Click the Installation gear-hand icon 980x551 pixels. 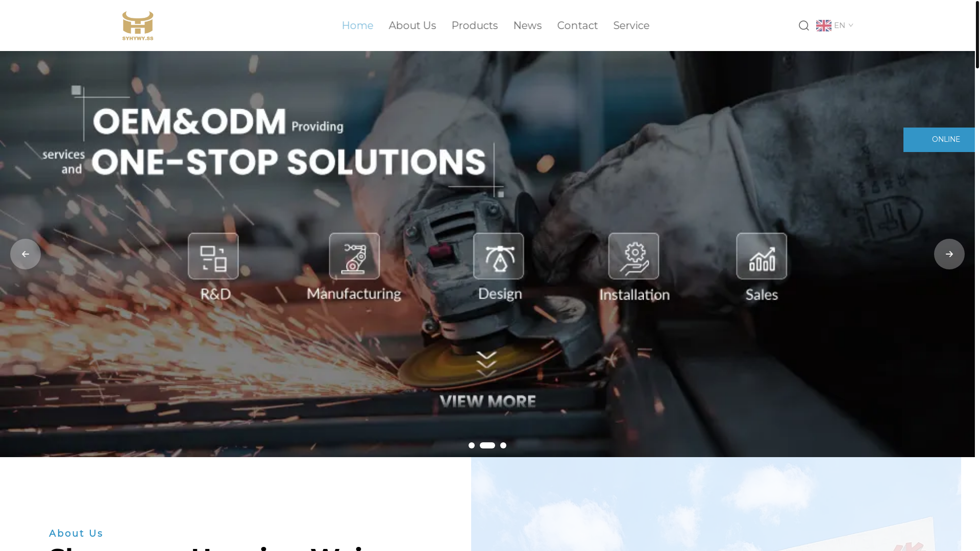point(634,256)
